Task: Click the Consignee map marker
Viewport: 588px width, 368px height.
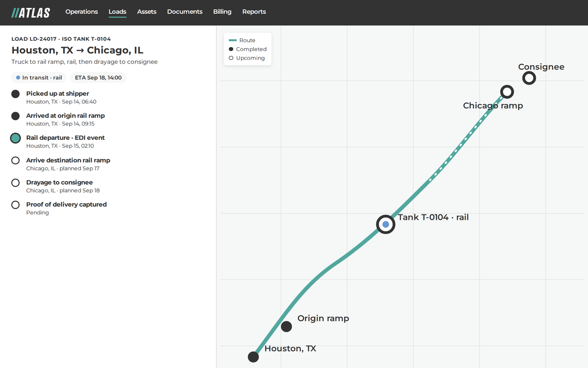Action: point(529,78)
